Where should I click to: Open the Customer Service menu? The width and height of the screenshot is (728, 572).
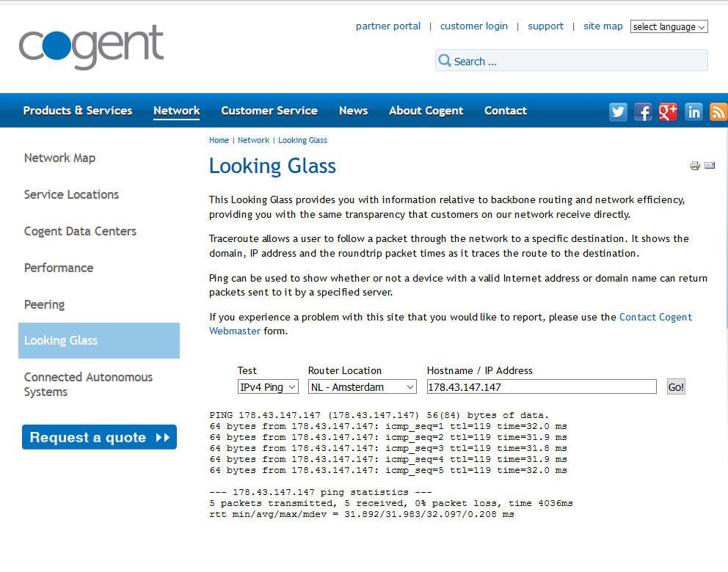pyautogui.click(x=269, y=111)
